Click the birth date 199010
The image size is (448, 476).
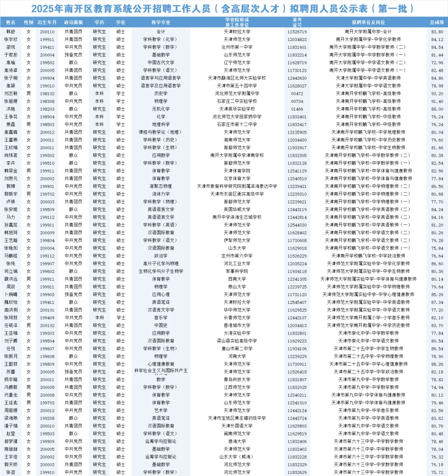tap(47, 86)
